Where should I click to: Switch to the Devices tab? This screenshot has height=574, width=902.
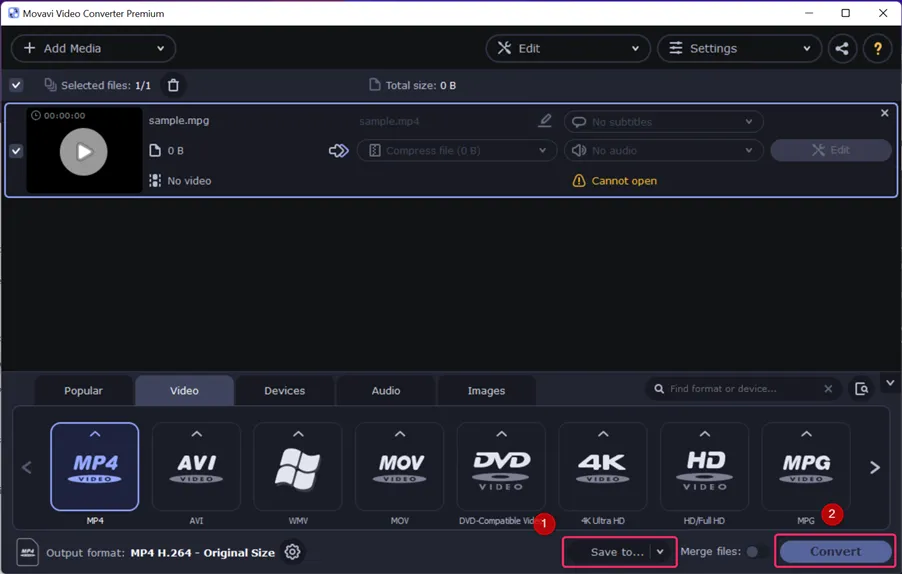pyautogui.click(x=285, y=391)
